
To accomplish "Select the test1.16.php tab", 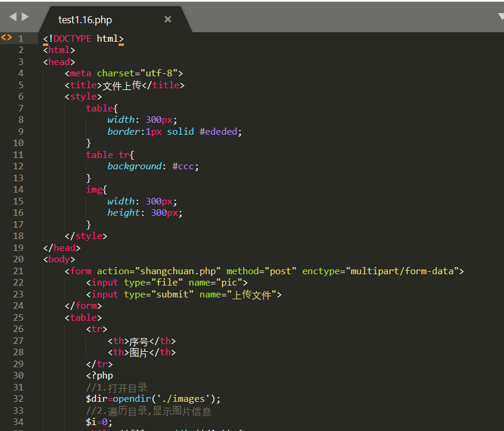I will click(x=116, y=19).
